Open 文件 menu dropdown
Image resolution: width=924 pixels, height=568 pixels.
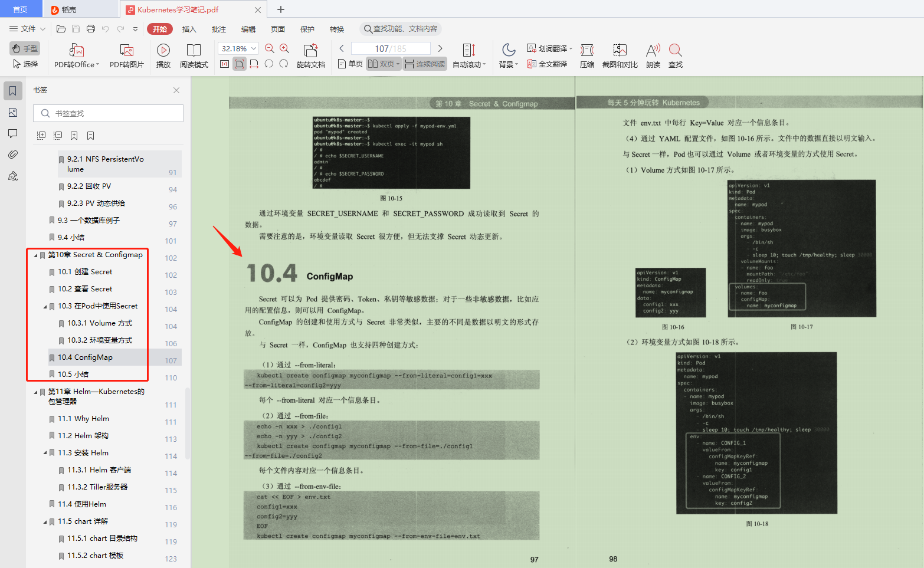pos(28,29)
